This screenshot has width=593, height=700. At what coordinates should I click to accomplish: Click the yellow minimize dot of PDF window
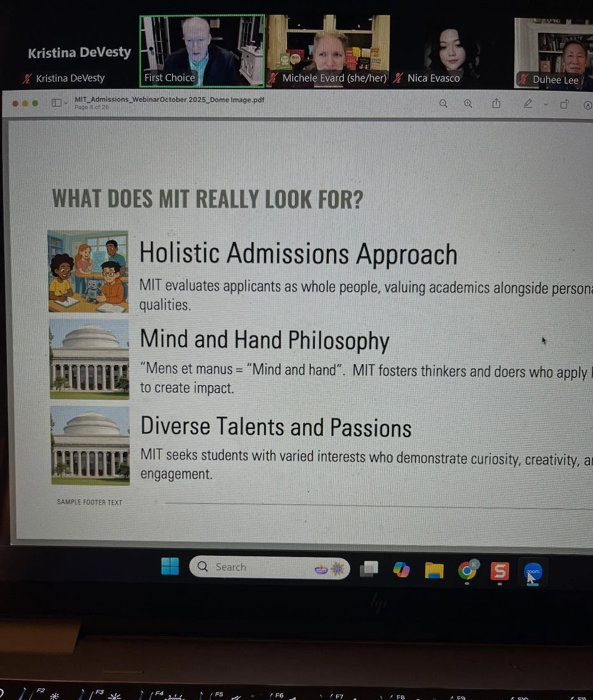click(x=25, y=103)
